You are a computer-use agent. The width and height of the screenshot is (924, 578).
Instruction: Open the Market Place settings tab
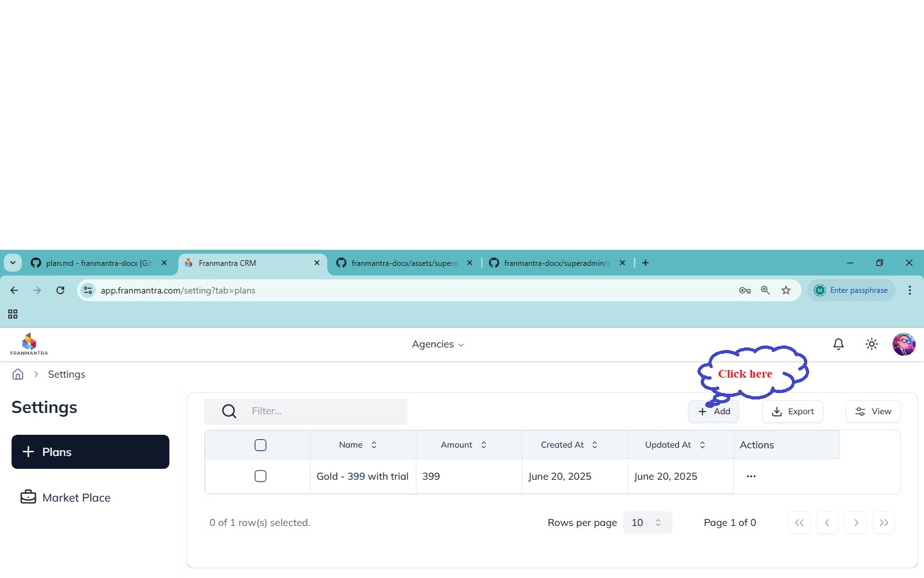(76, 498)
